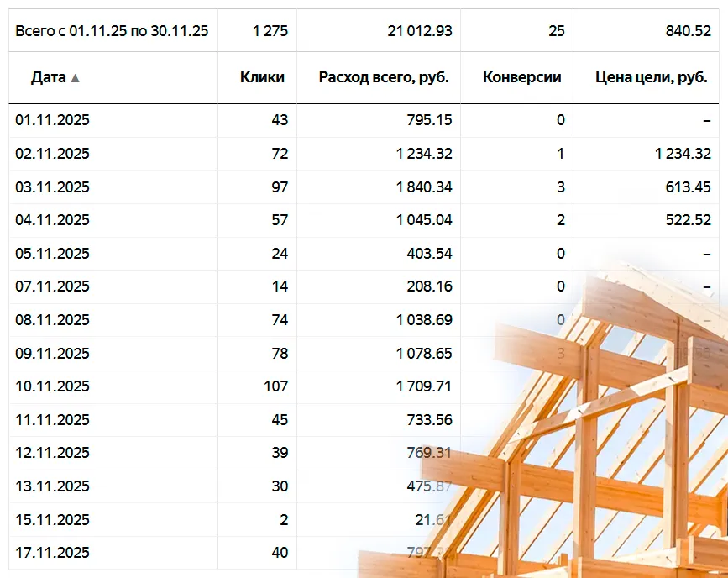Click the sort arrow next to Дата
This screenshot has height=578, width=728.
pyautogui.click(x=76, y=78)
